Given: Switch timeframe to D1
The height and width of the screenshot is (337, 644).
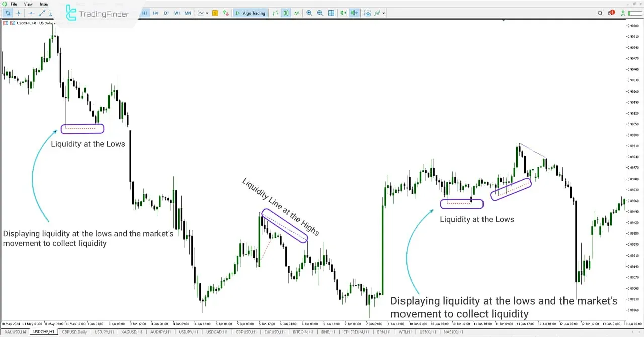Looking at the screenshot, I should coord(166,13).
